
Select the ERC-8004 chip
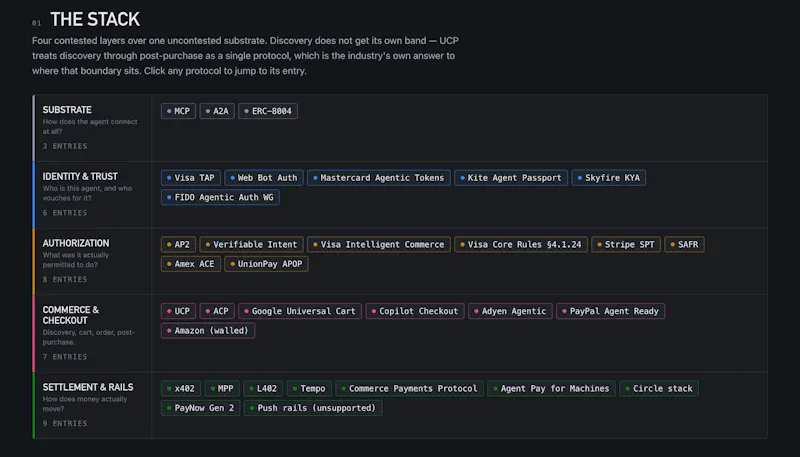pos(268,111)
